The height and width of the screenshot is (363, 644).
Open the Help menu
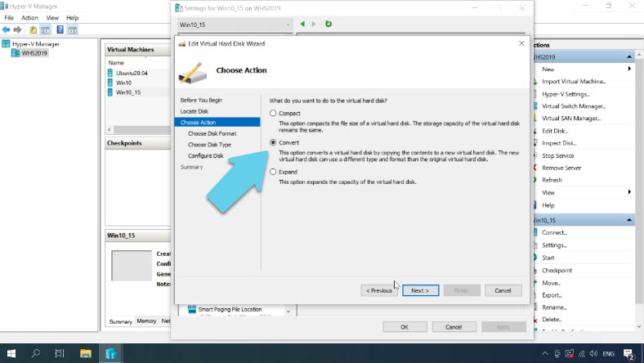(72, 18)
